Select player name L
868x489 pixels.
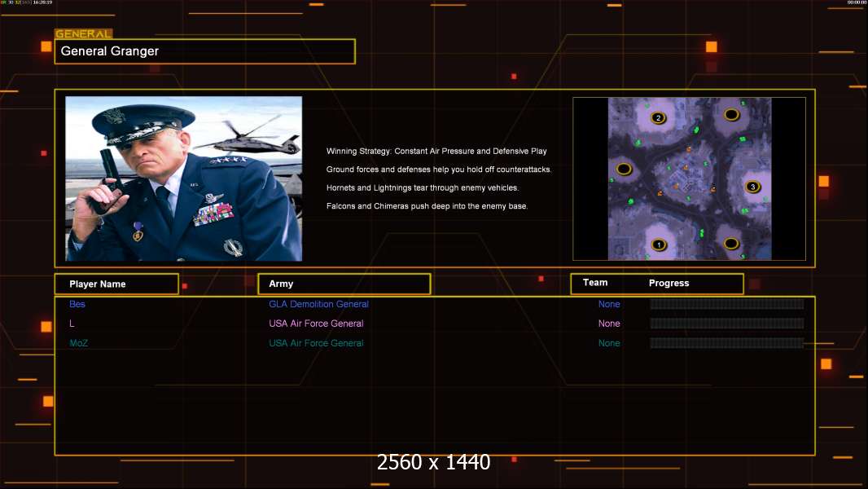(72, 324)
